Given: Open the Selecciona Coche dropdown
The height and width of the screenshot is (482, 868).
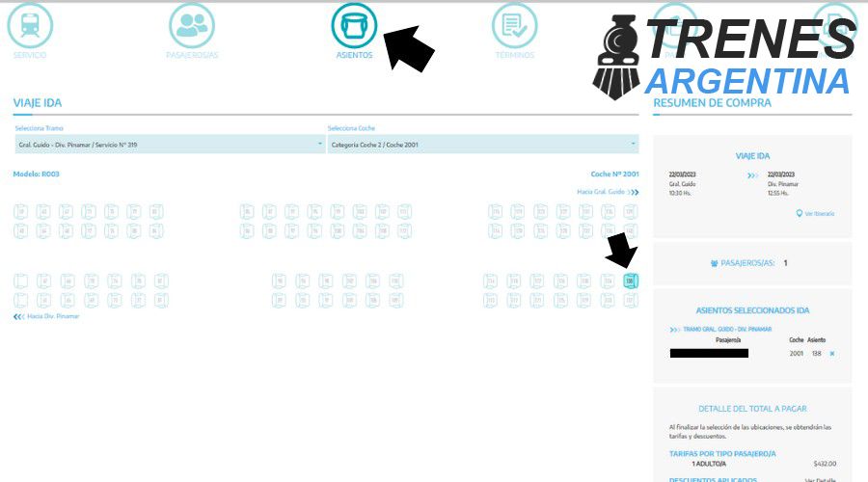Looking at the screenshot, I should [483, 145].
